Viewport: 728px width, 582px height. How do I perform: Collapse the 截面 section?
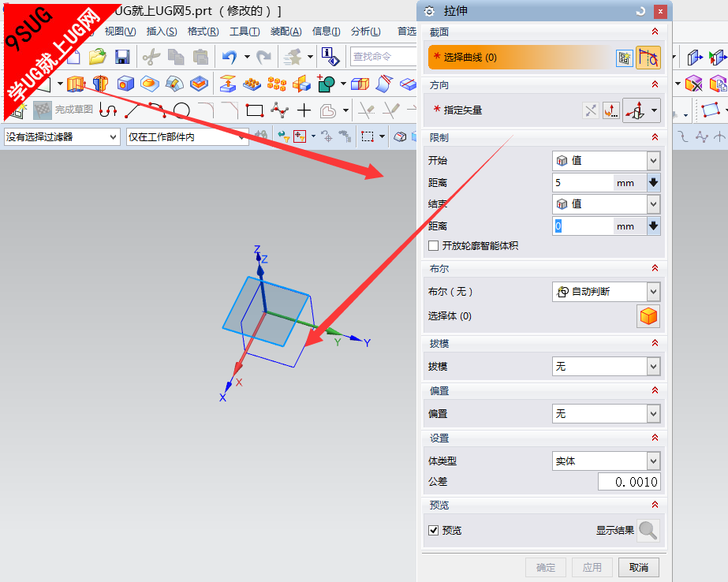(x=655, y=32)
